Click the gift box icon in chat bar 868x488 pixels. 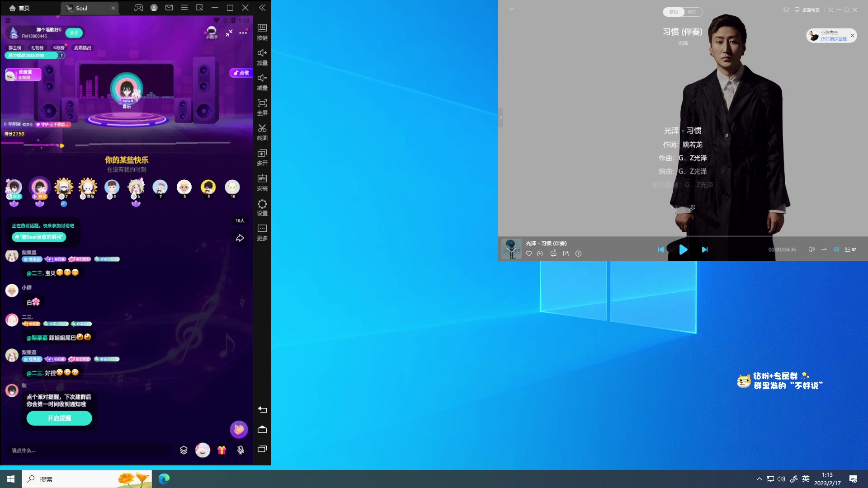pos(222,450)
